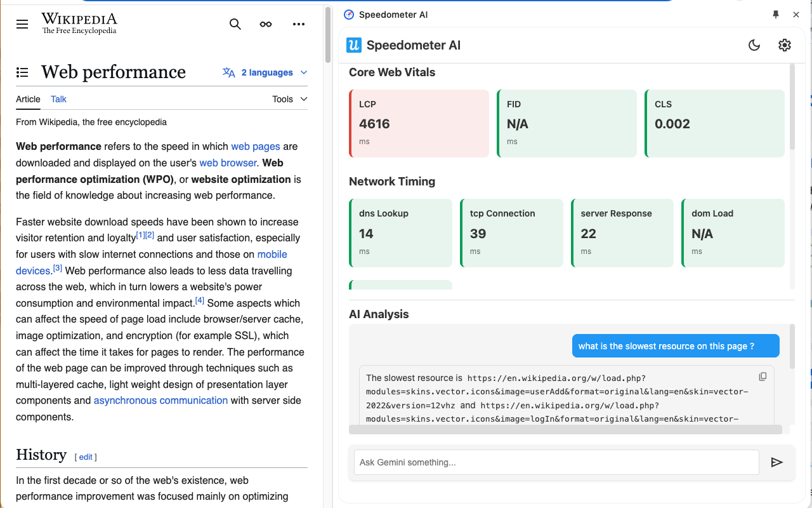
Task: Switch to the Talk tab
Action: [58, 99]
